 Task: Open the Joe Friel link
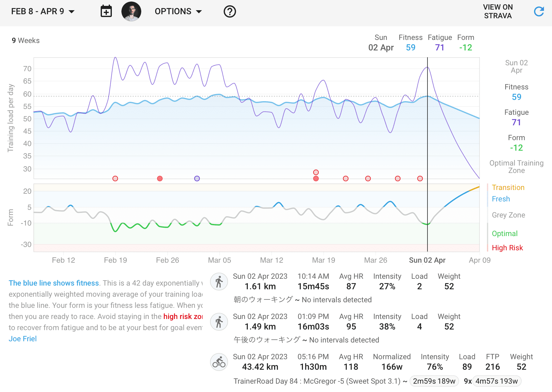23,339
